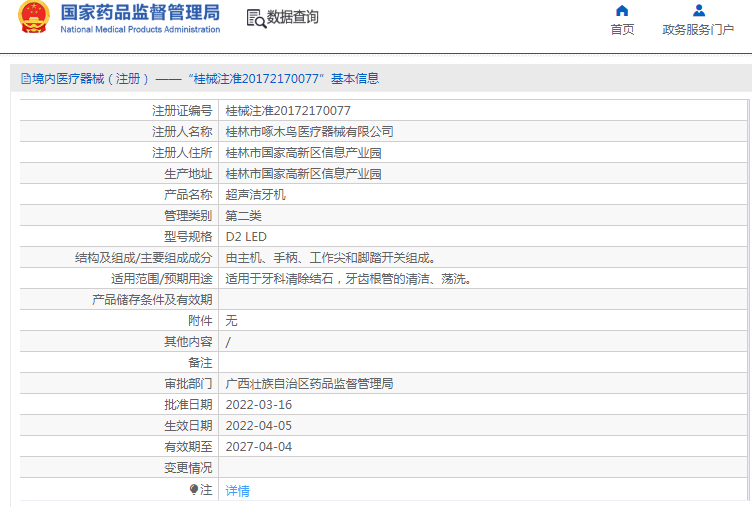752x507 pixels.
Task: Click the 备注 label
Action: (x=200, y=363)
